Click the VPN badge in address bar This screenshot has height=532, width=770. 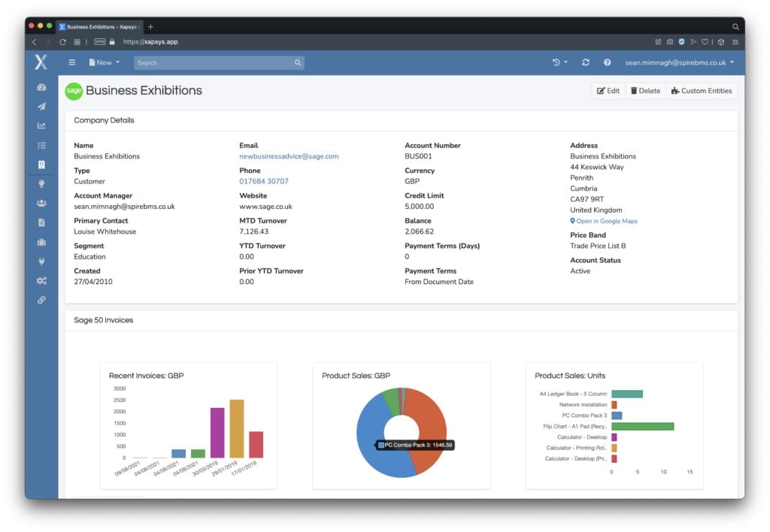point(100,42)
